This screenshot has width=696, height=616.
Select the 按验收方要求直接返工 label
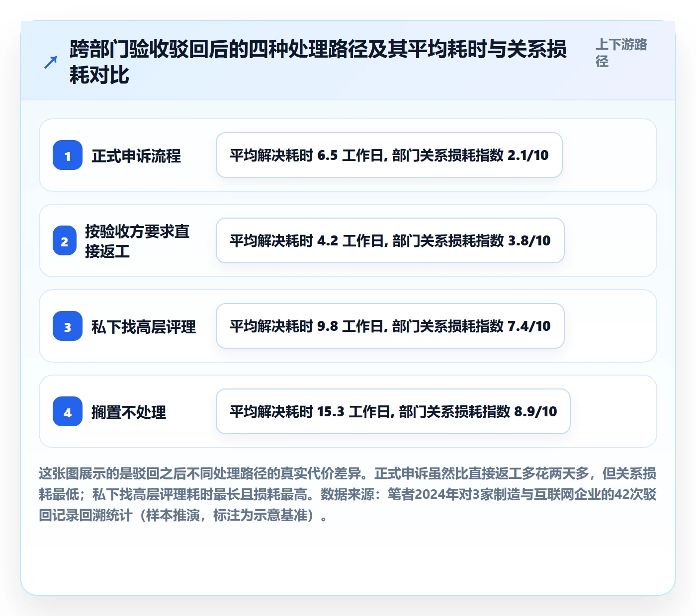point(137,241)
